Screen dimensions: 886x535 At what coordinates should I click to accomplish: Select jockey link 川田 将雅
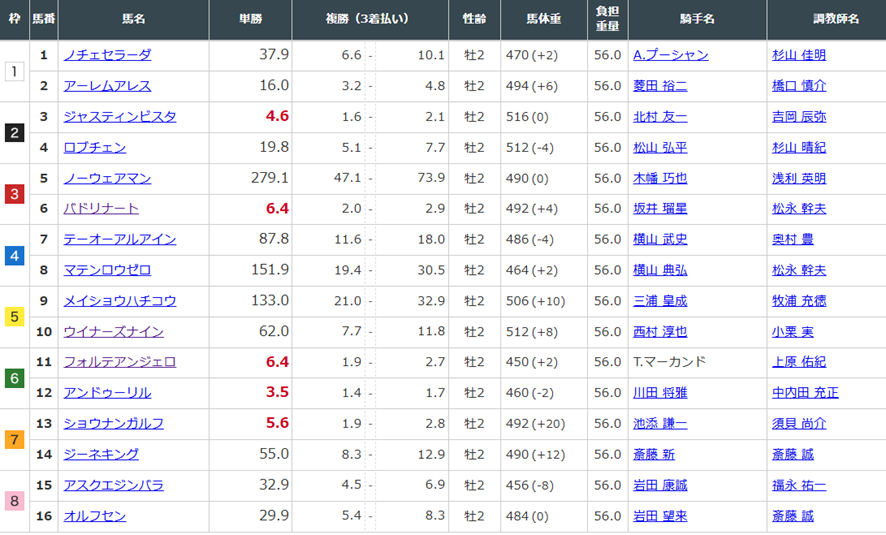660,393
